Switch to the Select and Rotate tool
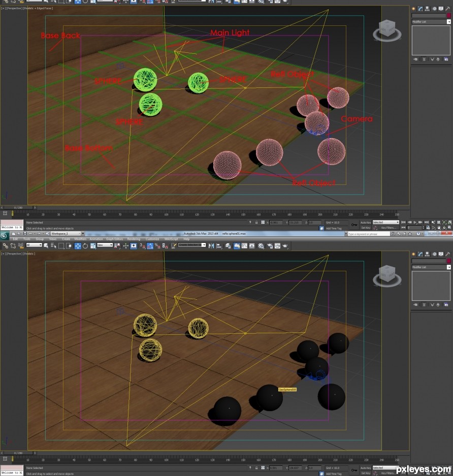Screen dimensions: 453x476 tap(85, 245)
